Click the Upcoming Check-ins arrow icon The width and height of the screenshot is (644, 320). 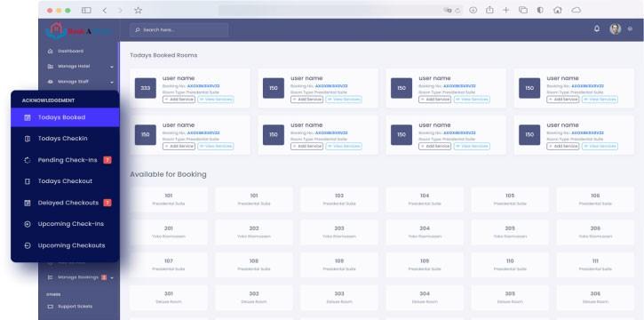tap(28, 224)
